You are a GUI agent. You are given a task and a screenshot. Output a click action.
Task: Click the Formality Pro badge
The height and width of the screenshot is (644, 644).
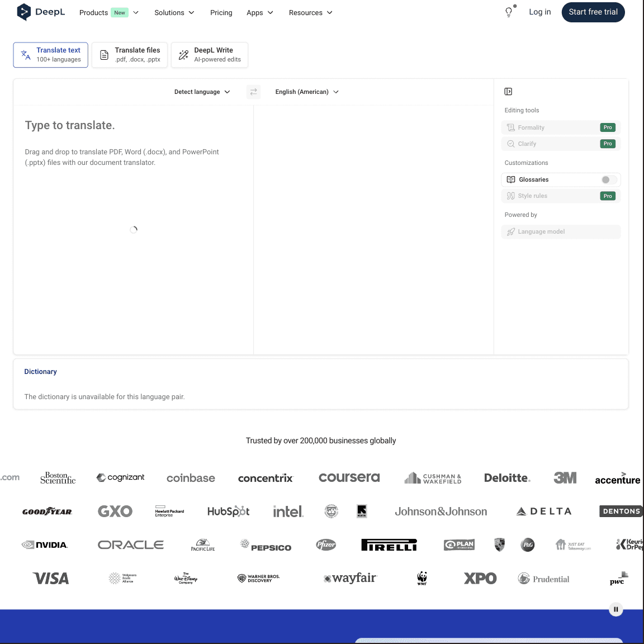pyautogui.click(x=608, y=127)
